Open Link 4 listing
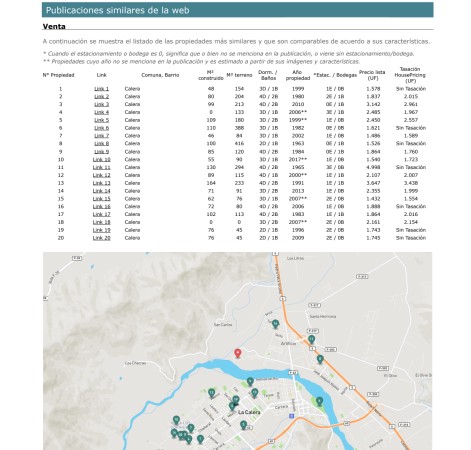Viewport: 471px width, 450px height. [101, 112]
